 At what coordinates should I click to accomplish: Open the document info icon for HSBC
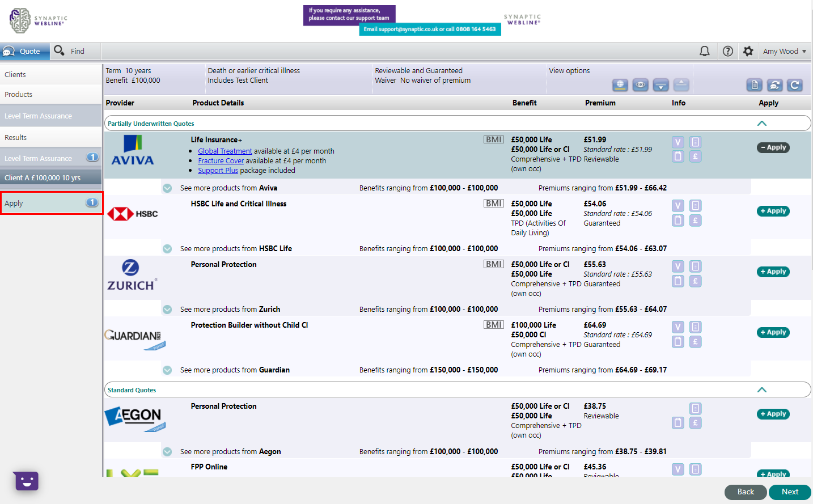[x=696, y=206]
